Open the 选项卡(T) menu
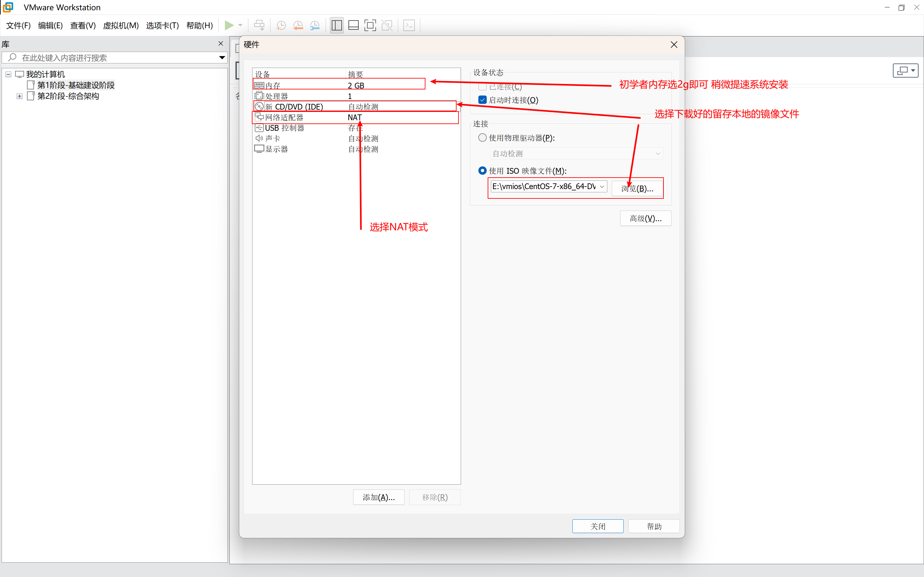 [162, 26]
